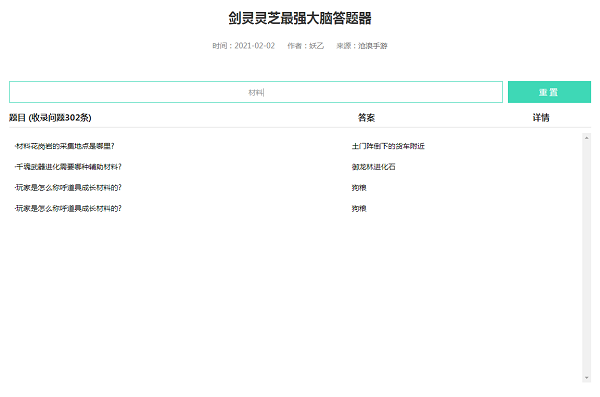Click the source text 沧浪手游
Image resolution: width=600 pixels, height=397 pixels.
pyautogui.click(x=372, y=46)
